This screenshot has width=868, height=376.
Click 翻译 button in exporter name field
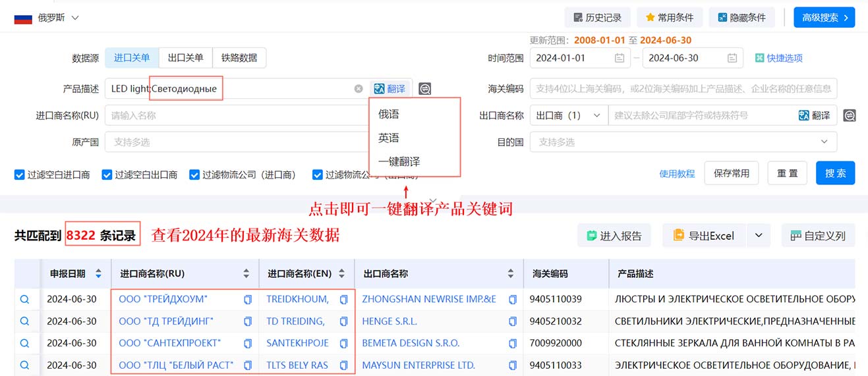coord(814,115)
